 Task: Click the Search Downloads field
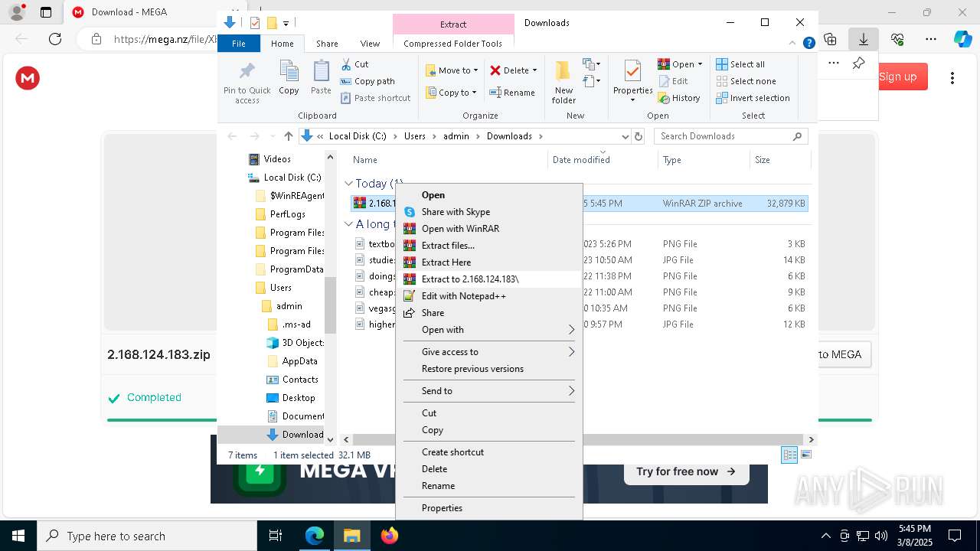(x=731, y=136)
